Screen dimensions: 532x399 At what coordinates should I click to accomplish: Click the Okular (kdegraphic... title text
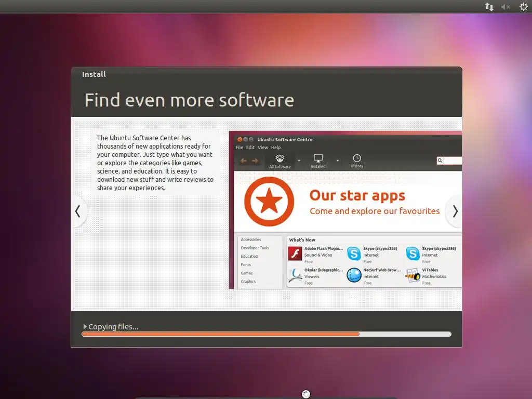pyautogui.click(x=323, y=270)
